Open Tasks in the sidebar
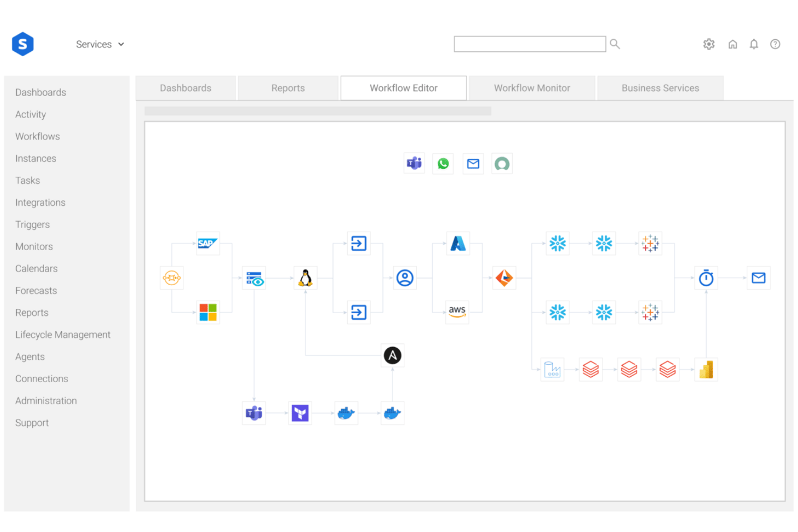798x532 pixels. (27, 181)
